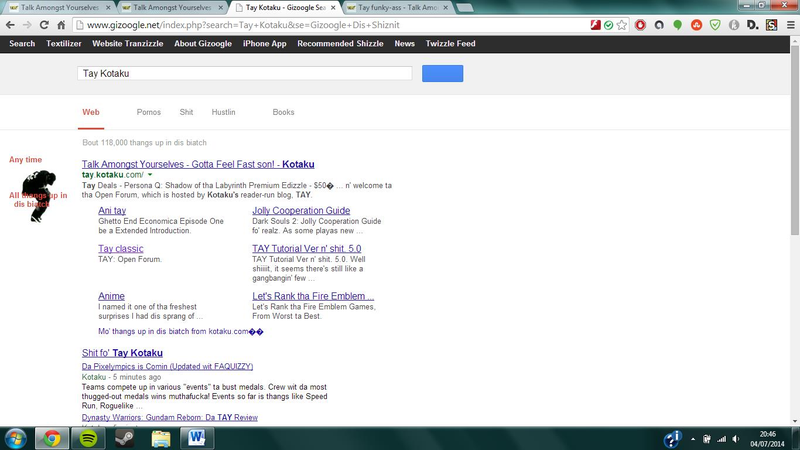Click the red flame extension icon

click(640, 25)
